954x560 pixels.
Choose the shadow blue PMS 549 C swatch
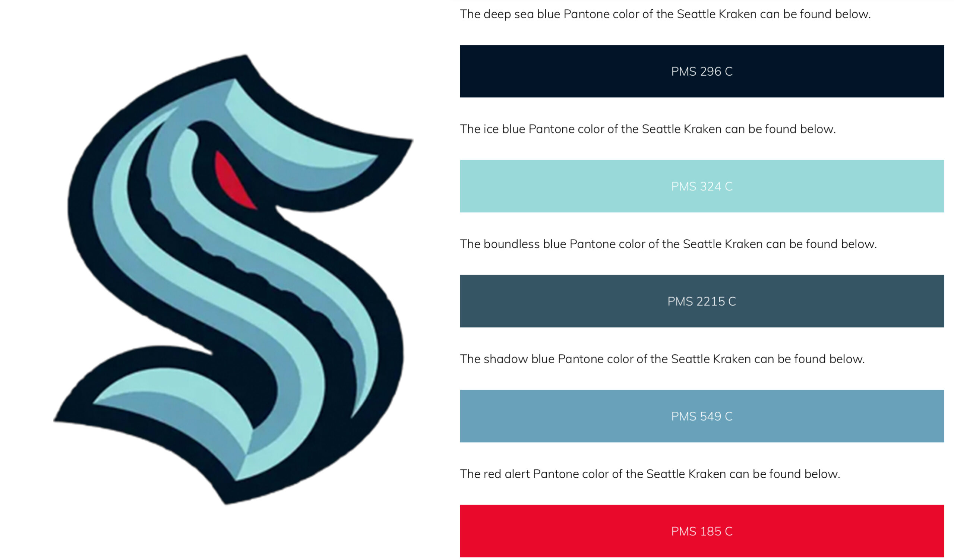[702, 416]
